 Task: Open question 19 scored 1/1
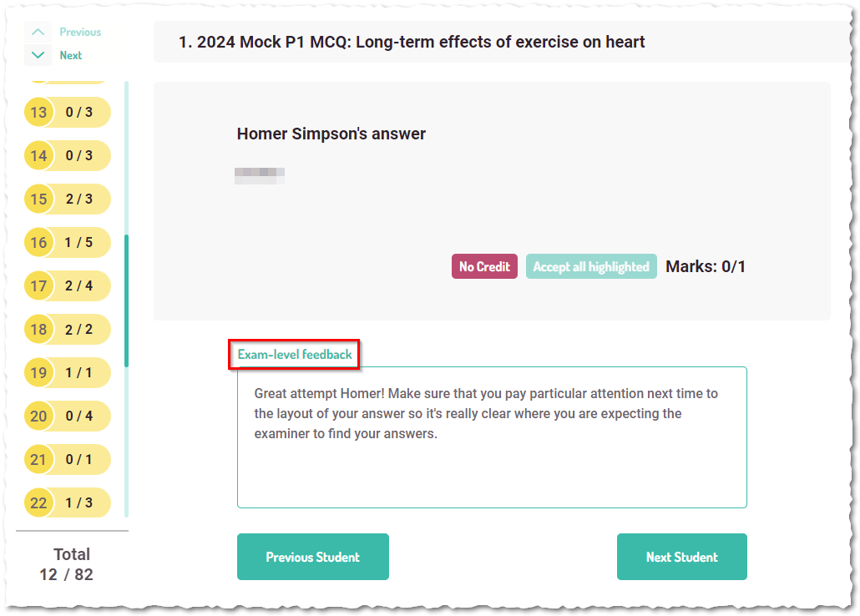click(x=68, y=372)
